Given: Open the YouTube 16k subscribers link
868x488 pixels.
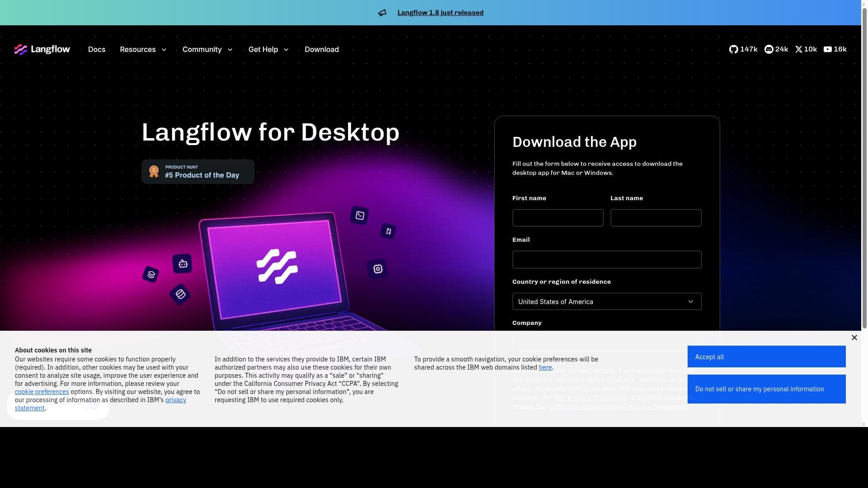Looking at the screenshot, I should (835, 49).
